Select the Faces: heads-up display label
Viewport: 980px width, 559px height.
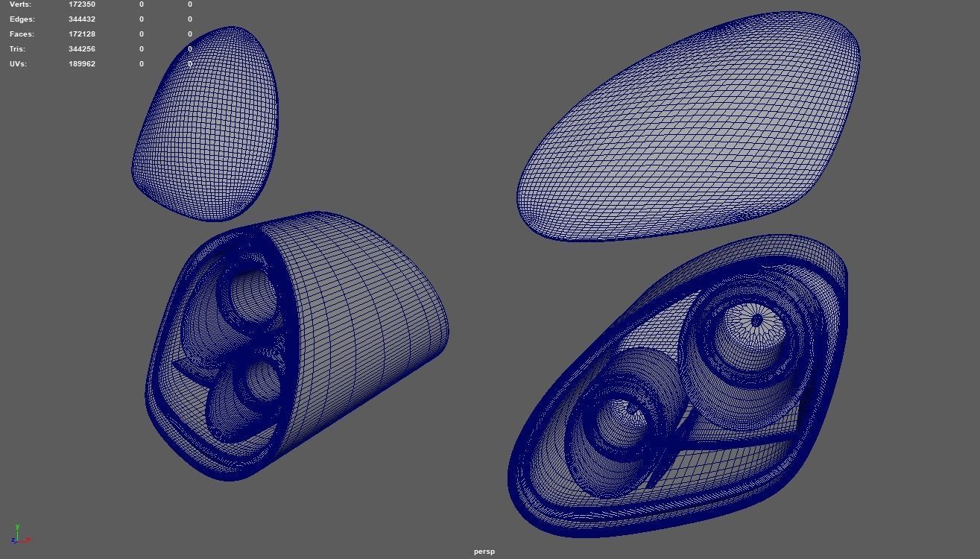pos(22,34)
